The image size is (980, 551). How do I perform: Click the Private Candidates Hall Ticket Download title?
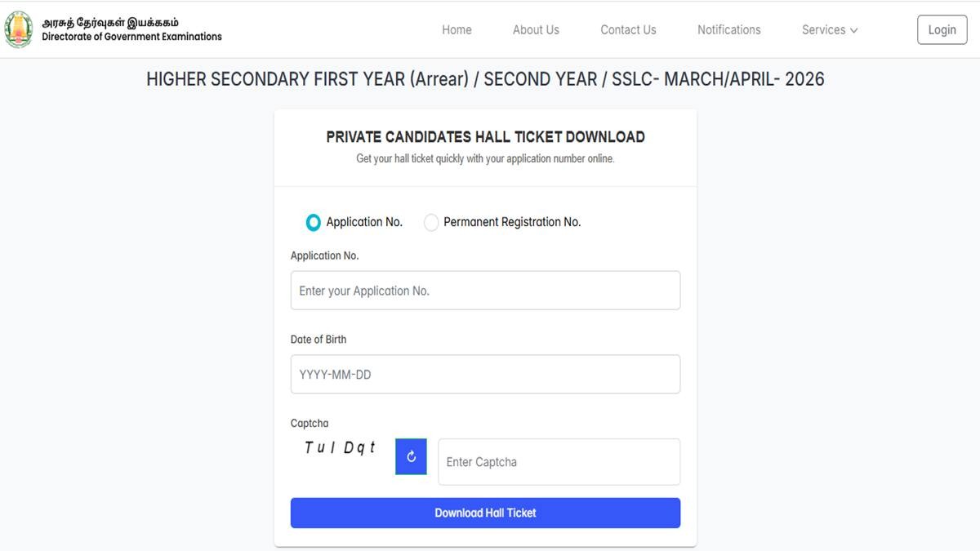[x=485, y=137]
